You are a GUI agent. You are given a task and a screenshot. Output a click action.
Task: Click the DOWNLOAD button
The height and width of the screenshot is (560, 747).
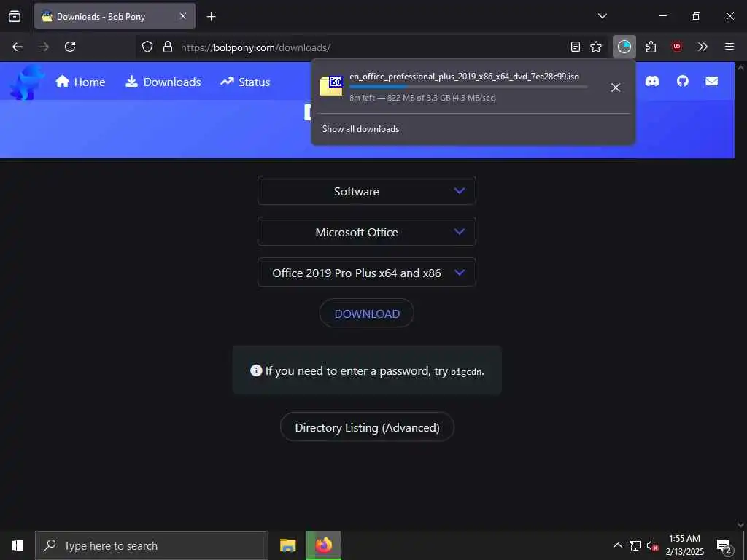click(367, 314)
